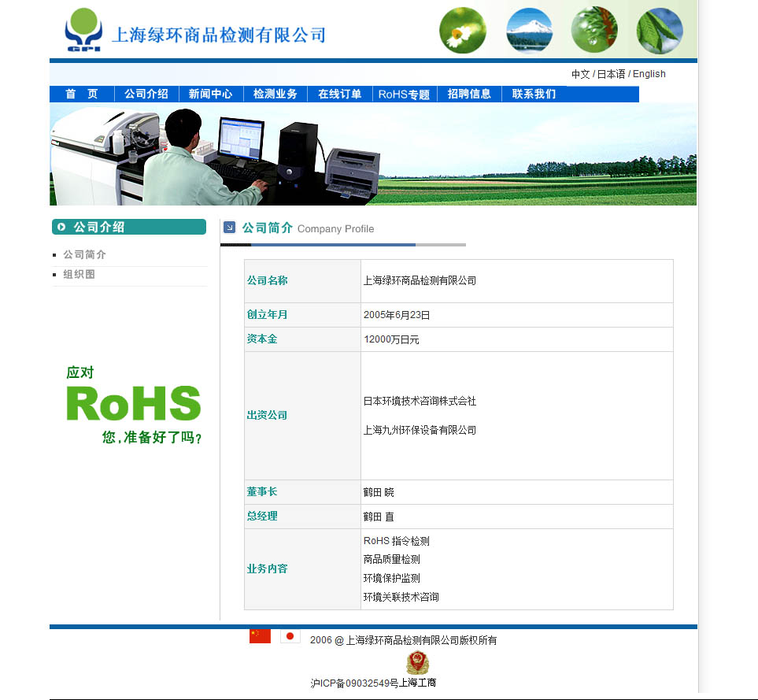Viewport: 758px width, 700px height.
Task: Open 联系我们 in the navigation bar
Action: pos(534,94)
